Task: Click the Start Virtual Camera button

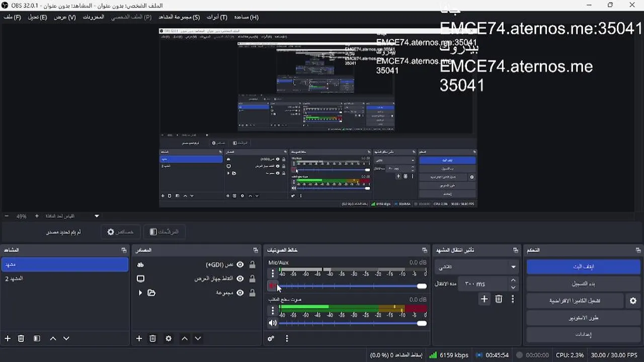Action: 575,301
